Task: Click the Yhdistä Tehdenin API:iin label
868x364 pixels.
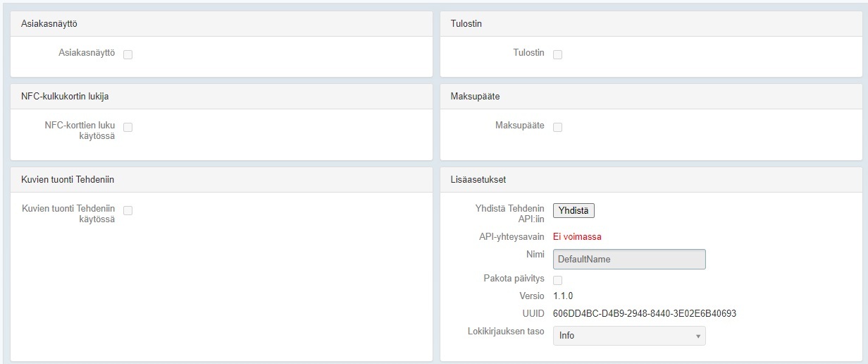Action: (509, 214)
